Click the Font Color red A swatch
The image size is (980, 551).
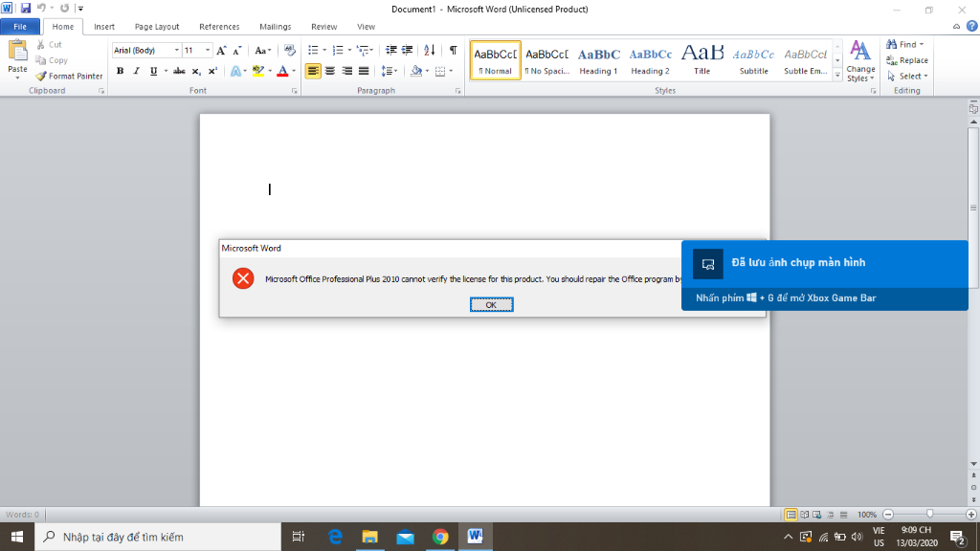point(282,71)
